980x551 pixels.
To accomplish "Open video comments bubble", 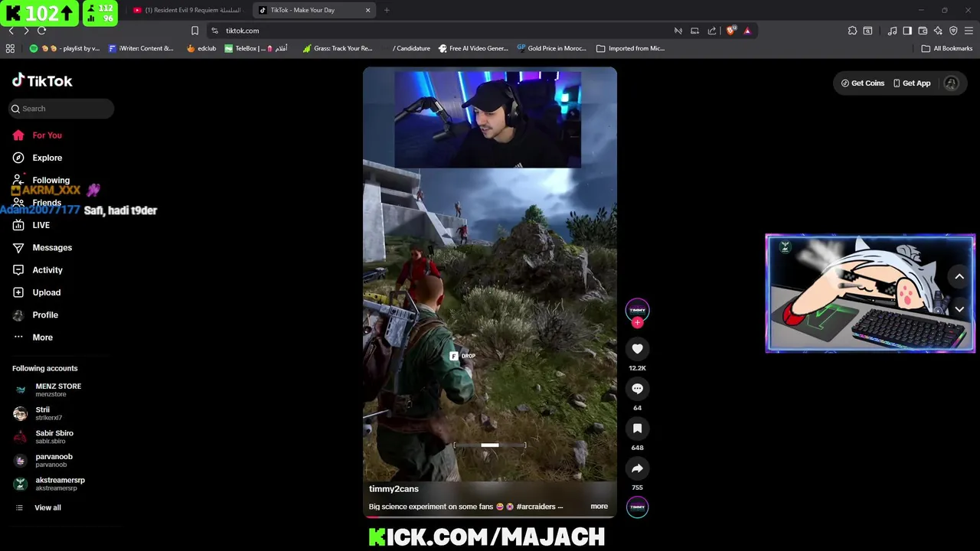I will click(x=637, y=389).
